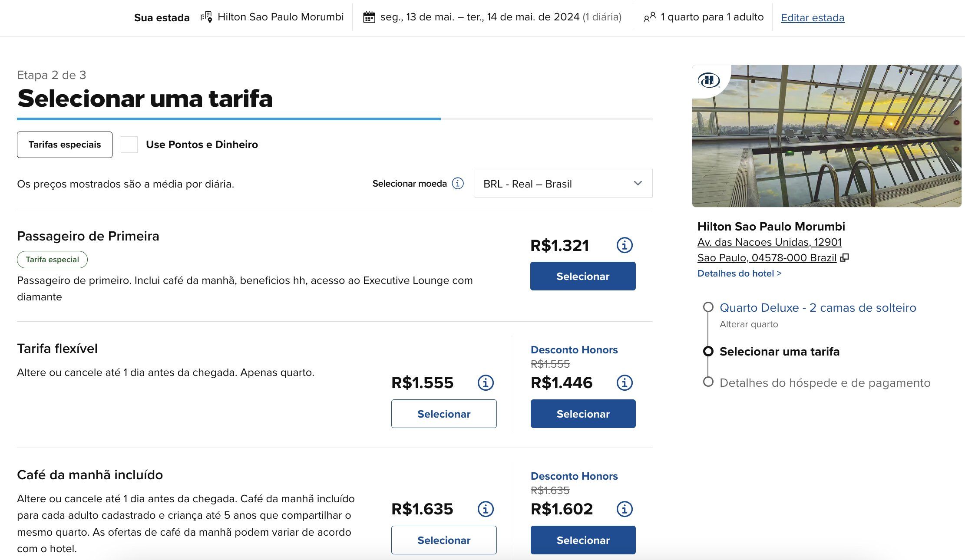Click the calendar icon in stay summary
The width and height of the screenshot is (965, 560).
point(369,17)
